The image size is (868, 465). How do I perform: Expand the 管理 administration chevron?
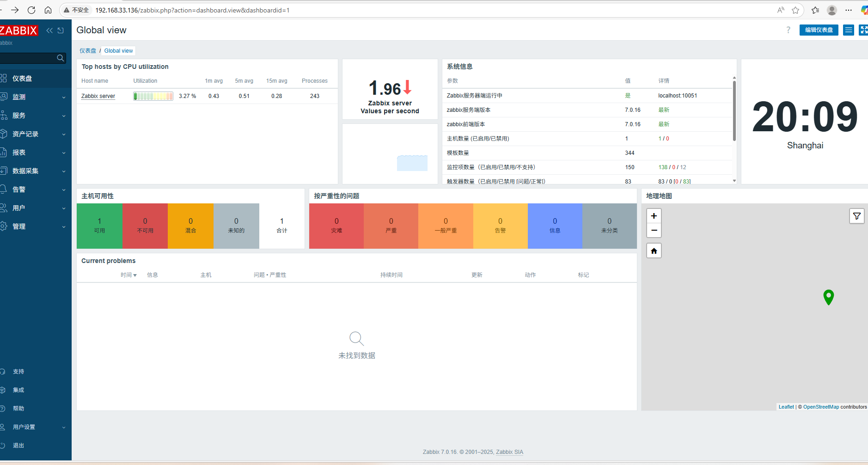[64, 227]
